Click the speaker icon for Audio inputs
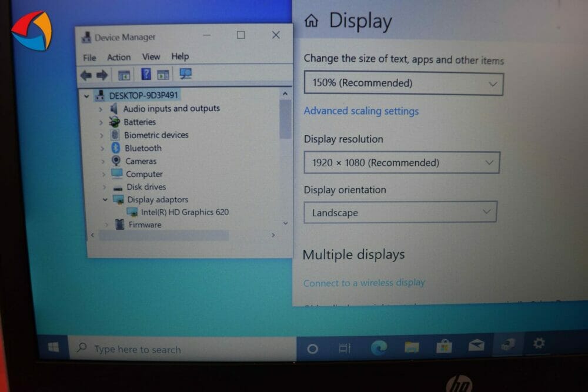Viewport: 588px width, 392px height. (113, 109)
